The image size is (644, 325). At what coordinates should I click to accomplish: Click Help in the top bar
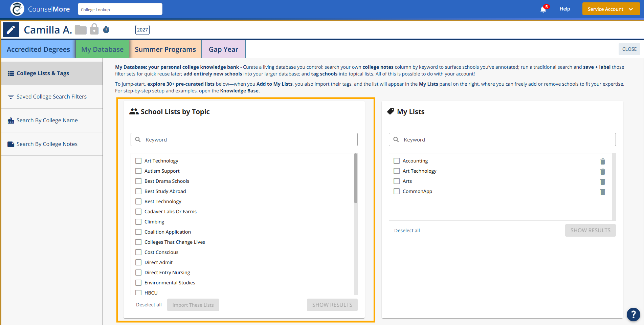(564, 9)
